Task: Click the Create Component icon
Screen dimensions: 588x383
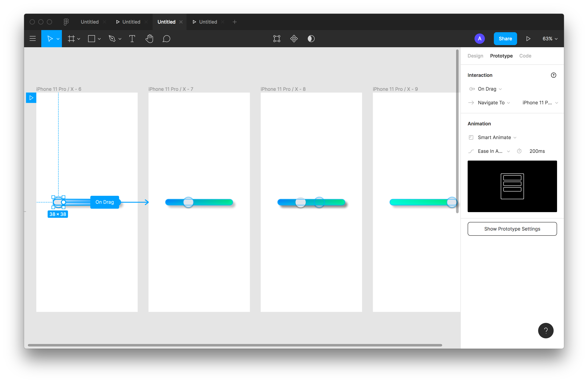Action: [294, 38]
